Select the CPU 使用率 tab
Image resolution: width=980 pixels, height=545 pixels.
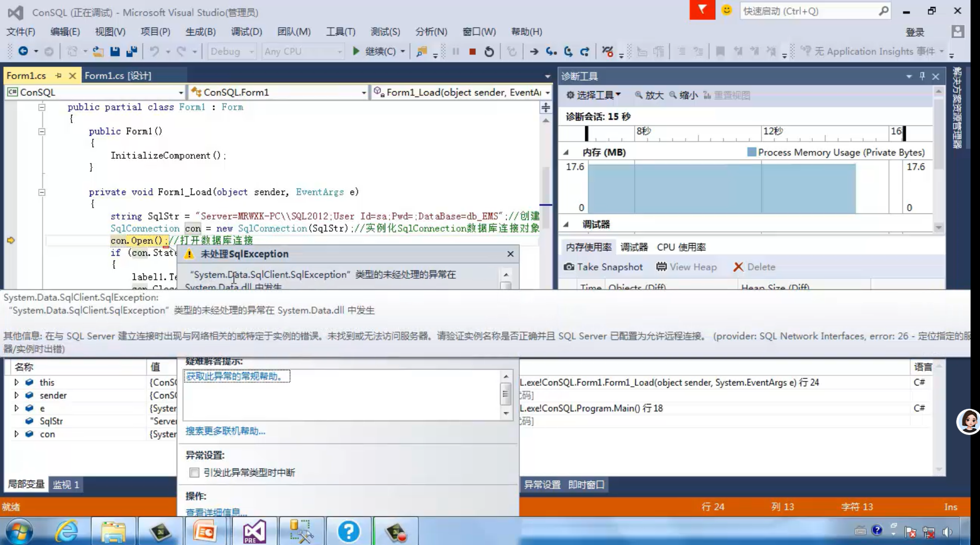pyautogui.click(x=681, y=247)
